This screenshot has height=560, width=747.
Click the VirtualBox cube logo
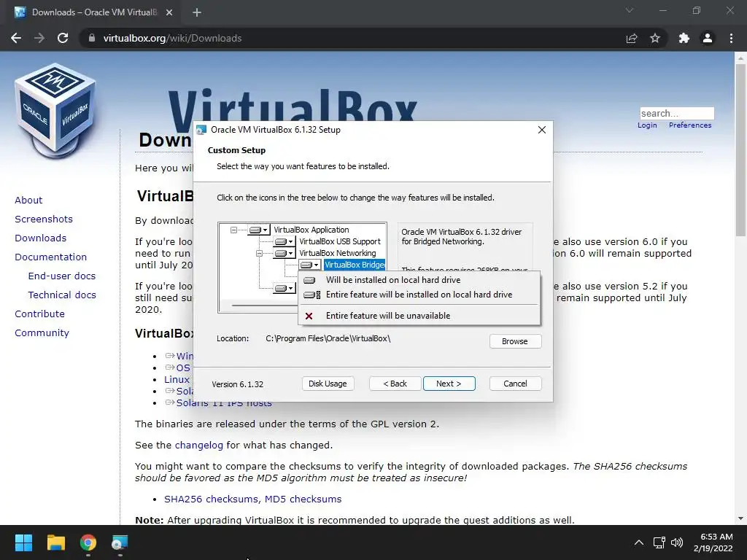pos(55,111)
